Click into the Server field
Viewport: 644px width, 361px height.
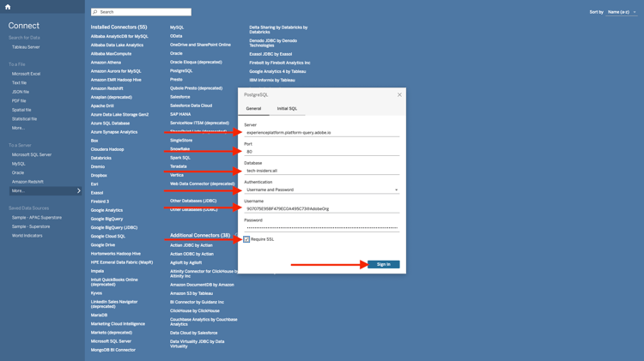point(322,133)
